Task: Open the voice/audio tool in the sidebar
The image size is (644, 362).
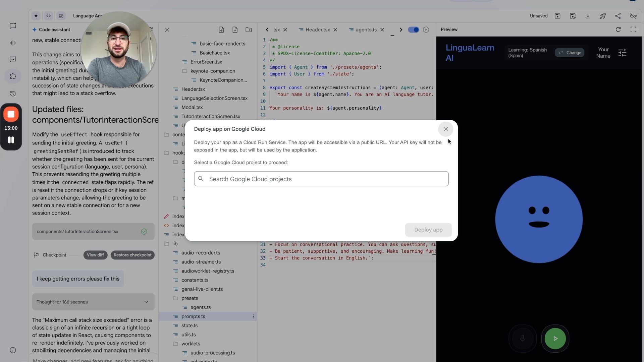Action: pos(12,43)
